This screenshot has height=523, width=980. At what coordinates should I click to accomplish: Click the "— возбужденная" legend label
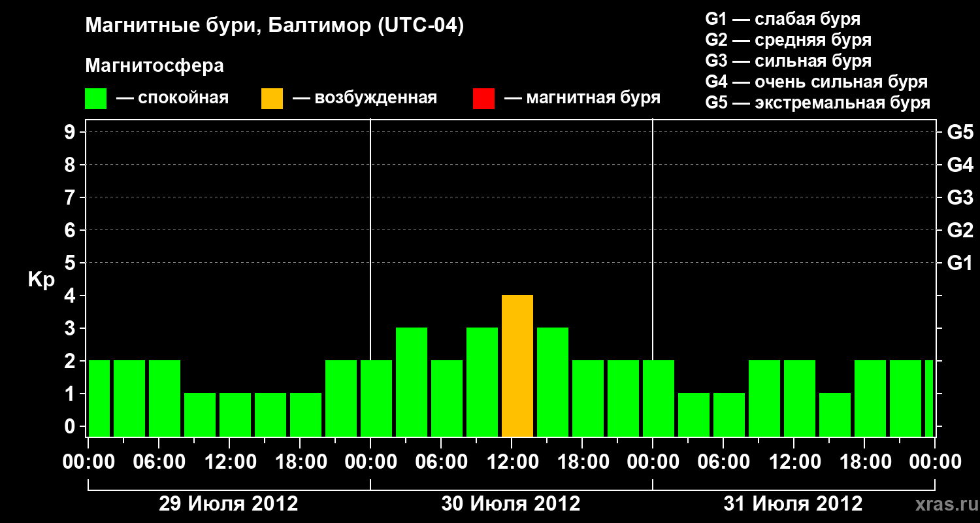[365, 99]
